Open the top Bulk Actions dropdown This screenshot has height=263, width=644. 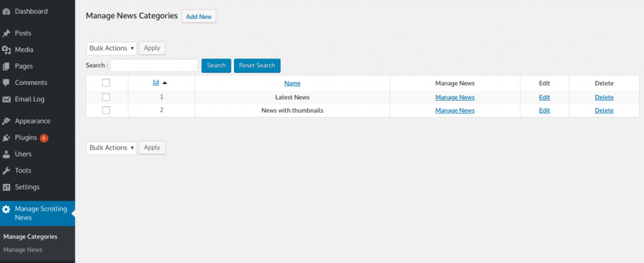pos(111,48)
